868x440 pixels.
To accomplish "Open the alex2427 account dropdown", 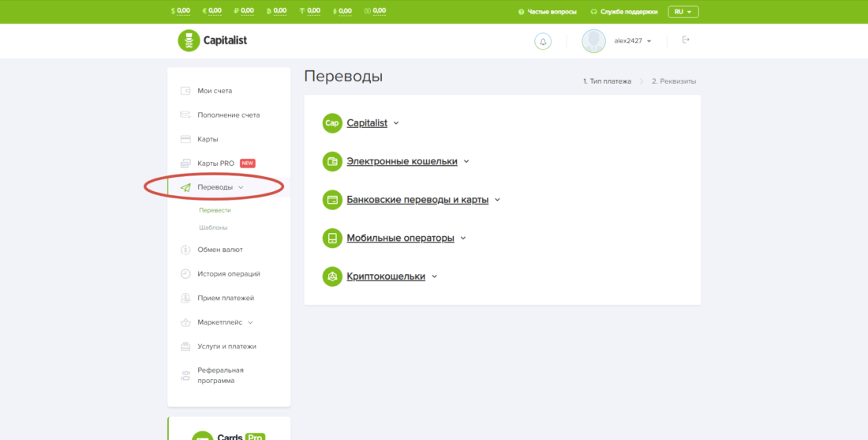I will 632,41.
